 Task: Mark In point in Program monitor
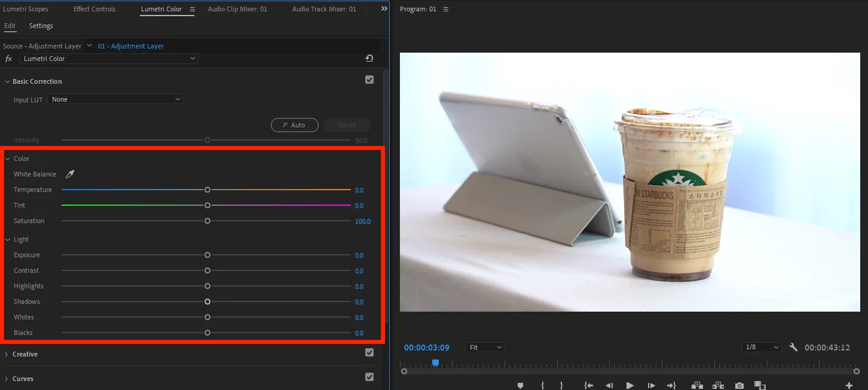point(542,386)
